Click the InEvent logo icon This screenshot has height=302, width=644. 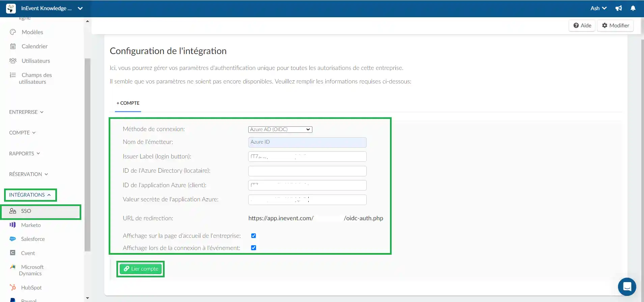11,8
